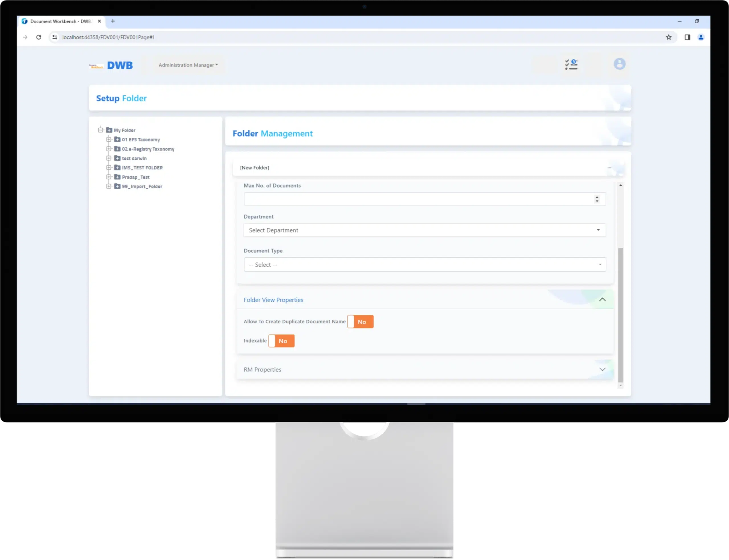Increase or decrease Max No. of Documents stepper
This screenshot has height=560, width=729.
[x=597, y=199]
